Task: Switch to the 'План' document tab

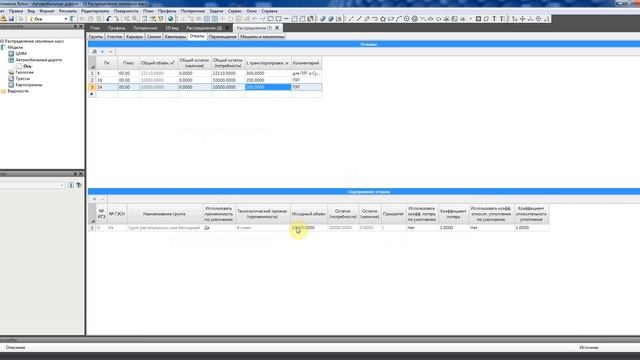Action: [x=95, y=28]
